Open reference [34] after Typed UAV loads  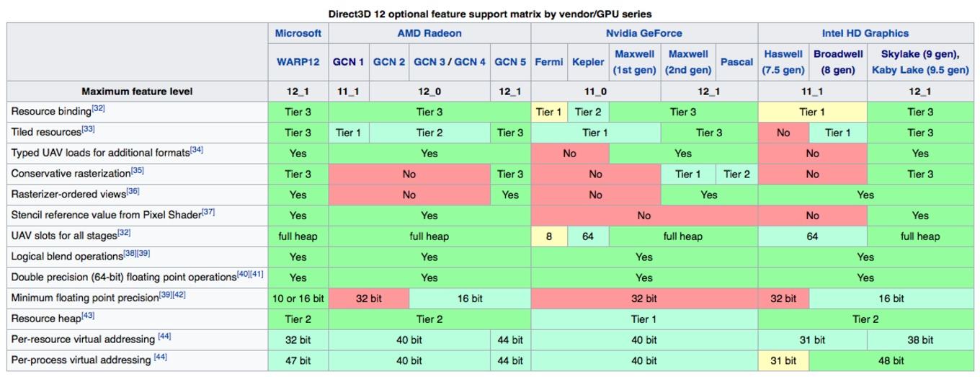197,151
